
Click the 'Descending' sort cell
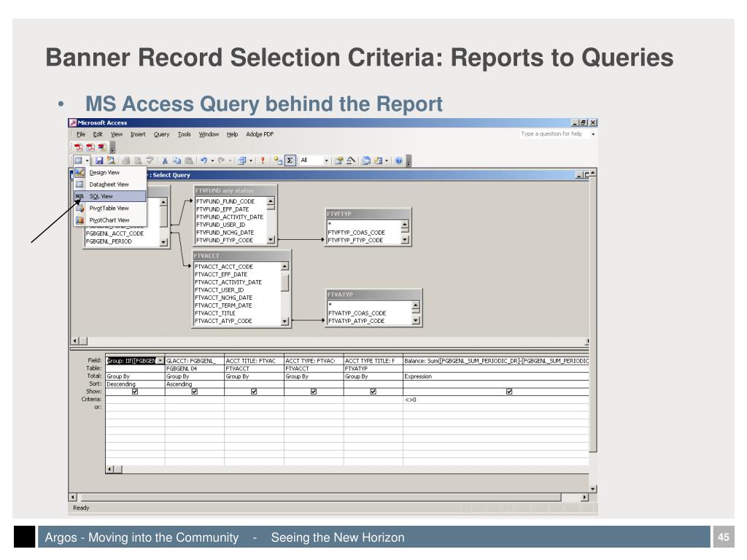click(135, 384)
